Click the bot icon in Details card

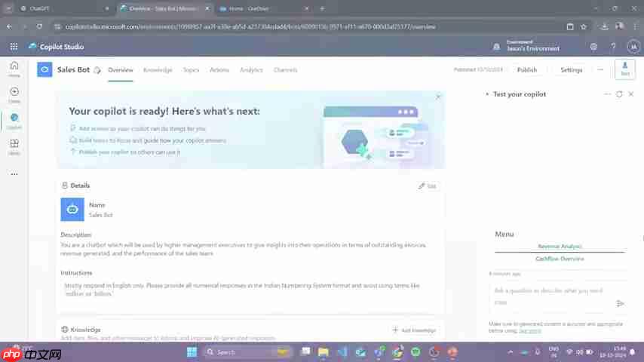72,210
